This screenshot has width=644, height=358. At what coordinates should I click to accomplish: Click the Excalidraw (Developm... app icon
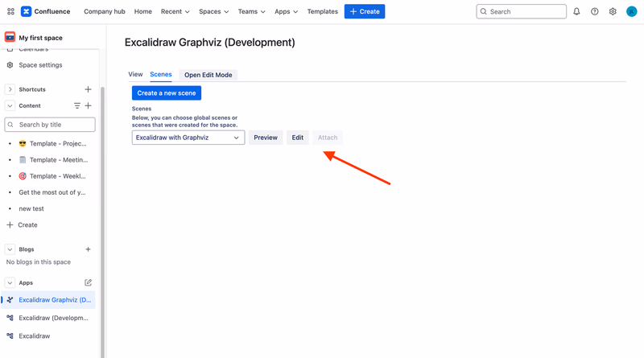tap(10, 318)
